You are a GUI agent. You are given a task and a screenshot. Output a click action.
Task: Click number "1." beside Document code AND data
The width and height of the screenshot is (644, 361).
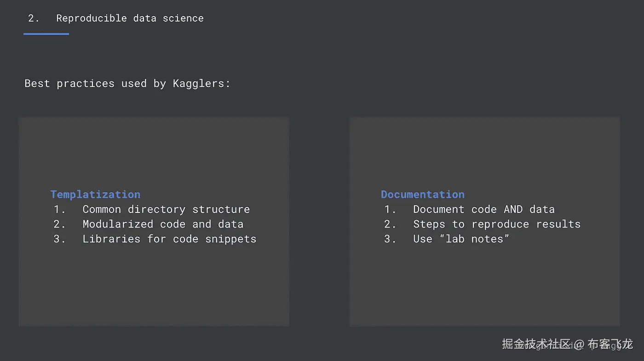[x=390, y=210]
